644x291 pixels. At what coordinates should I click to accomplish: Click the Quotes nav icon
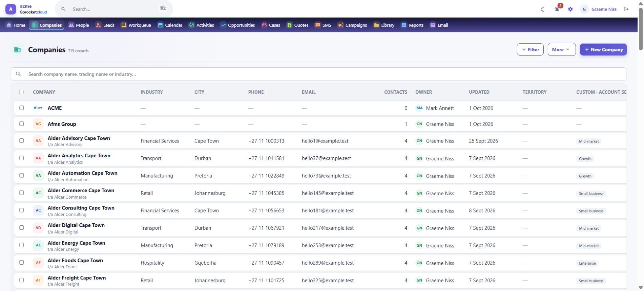pyautogui.click(x=289, y=25)
